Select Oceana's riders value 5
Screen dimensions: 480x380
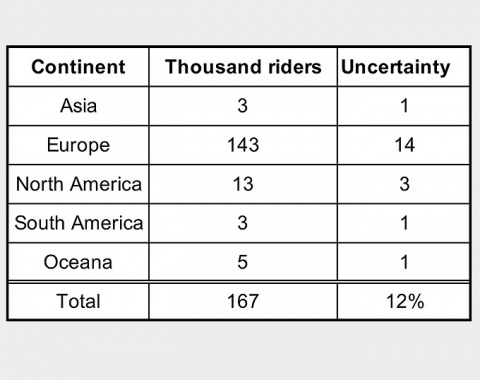pyautogui.click(x=243, y=262)
